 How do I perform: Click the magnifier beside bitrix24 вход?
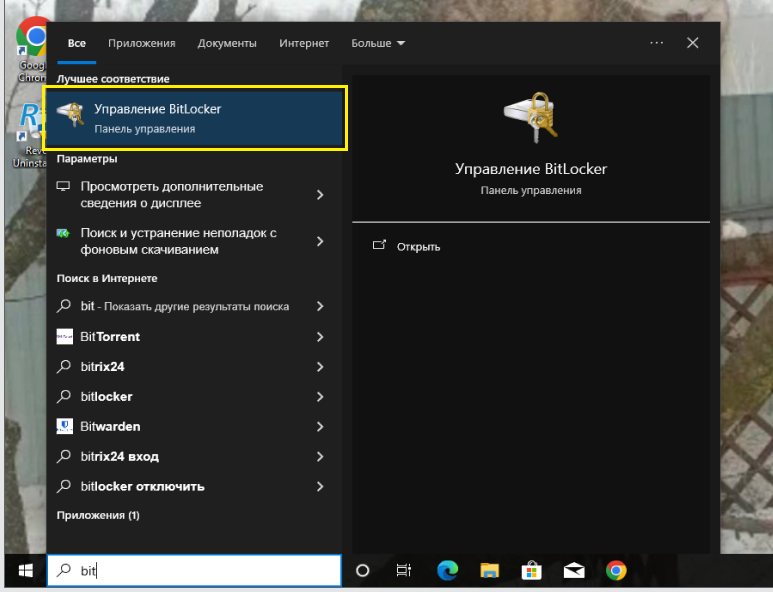[x=64, y=456]
